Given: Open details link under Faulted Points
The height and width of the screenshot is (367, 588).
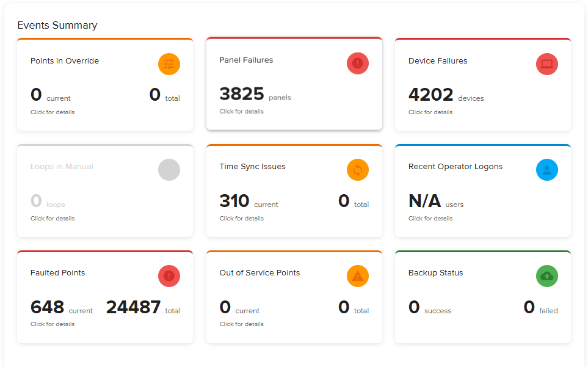Looking at the screenshot, I should click(53, 324).
